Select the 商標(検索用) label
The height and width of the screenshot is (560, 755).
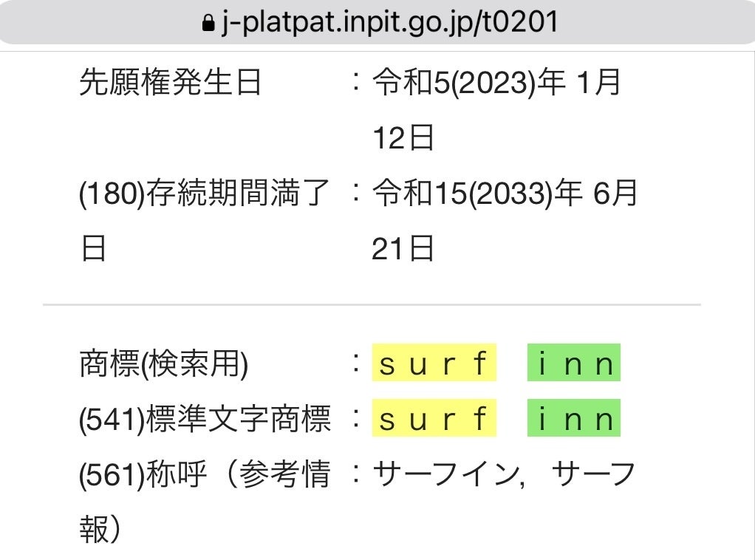tap(163, 364)
